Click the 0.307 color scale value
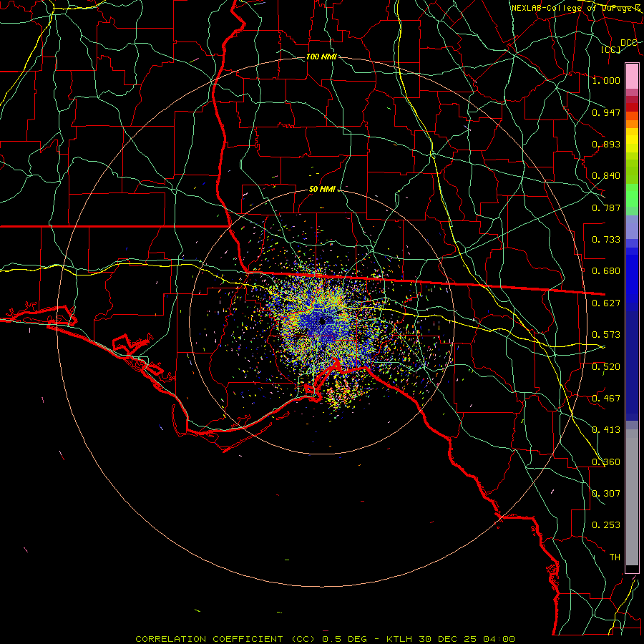This screenshot has height=644, width=644. coord(606,493)
